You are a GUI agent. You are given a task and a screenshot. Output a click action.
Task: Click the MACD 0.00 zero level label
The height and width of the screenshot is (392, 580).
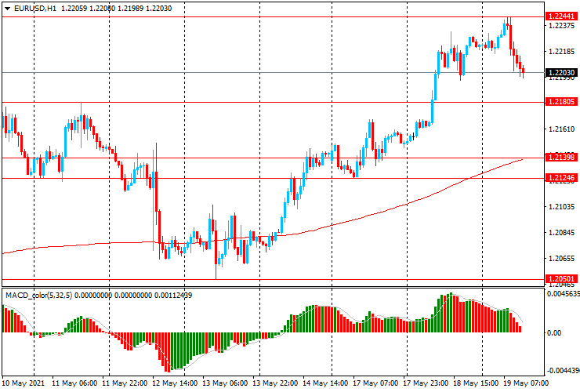point(553,332)
